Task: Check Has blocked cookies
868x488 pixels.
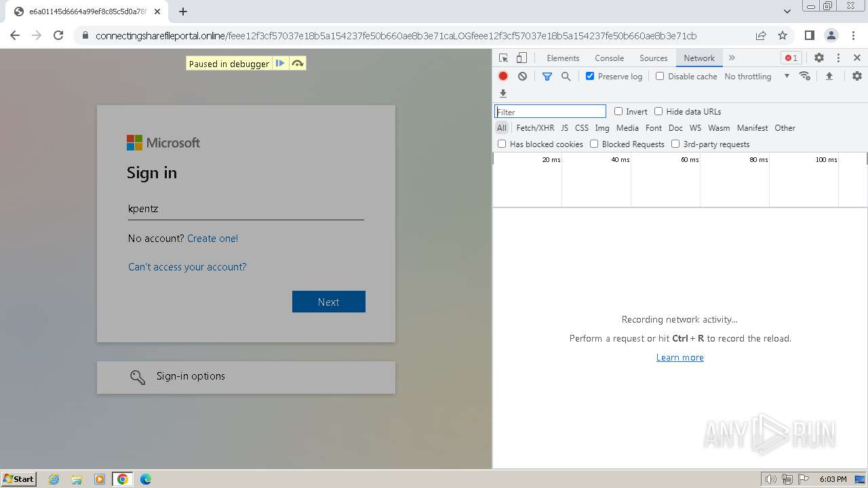Action: click(502, 144)
